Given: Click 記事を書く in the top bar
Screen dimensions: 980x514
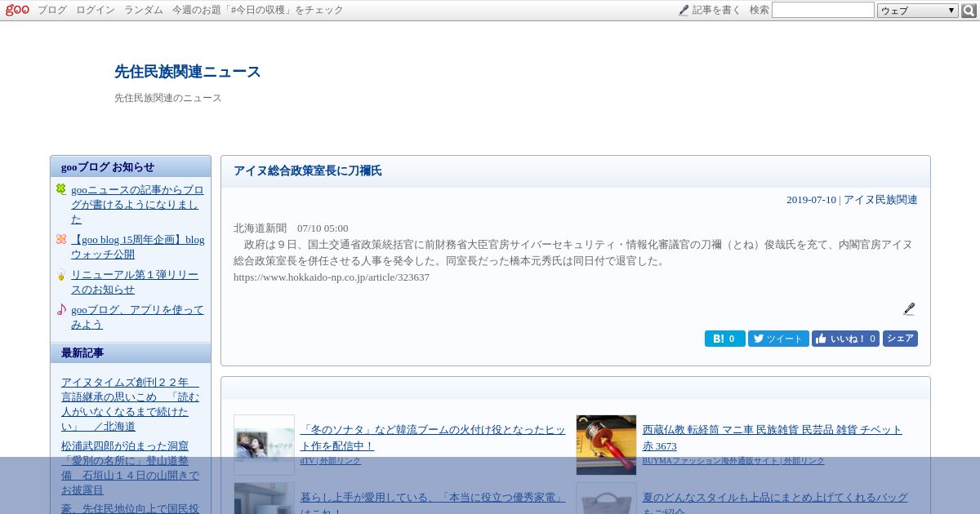Looking at the screenshot, I should coord(717,10).
